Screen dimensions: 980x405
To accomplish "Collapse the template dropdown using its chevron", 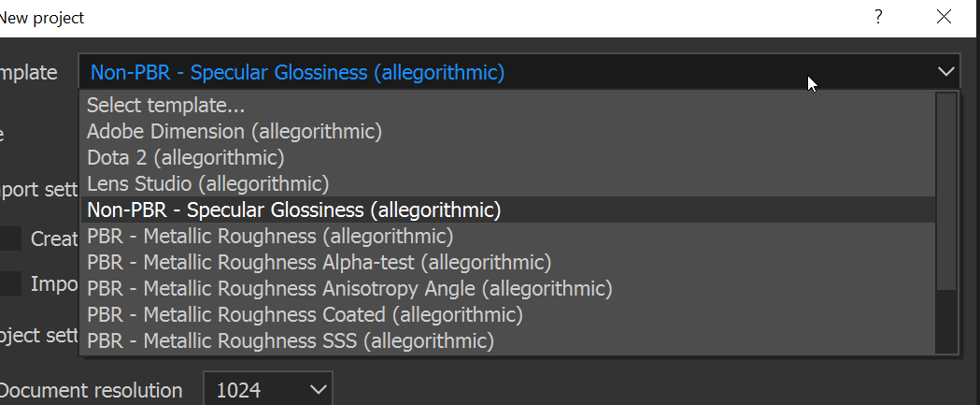I will click(945, 72).
